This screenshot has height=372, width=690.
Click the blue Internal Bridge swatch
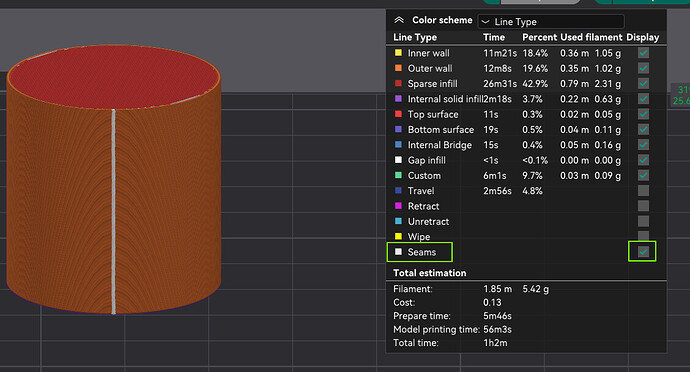(398, 144)
